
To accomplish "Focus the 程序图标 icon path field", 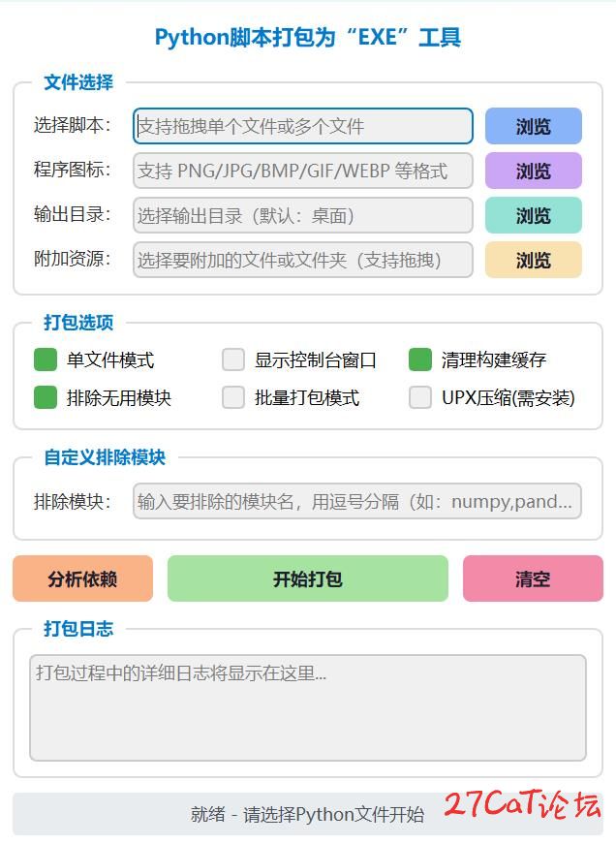I will [302, 171].
